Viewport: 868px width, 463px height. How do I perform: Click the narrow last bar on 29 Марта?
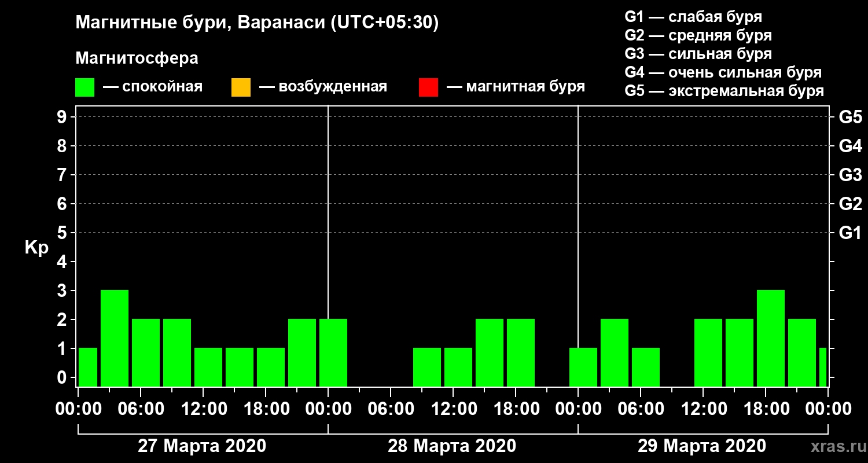coord(823,367)
